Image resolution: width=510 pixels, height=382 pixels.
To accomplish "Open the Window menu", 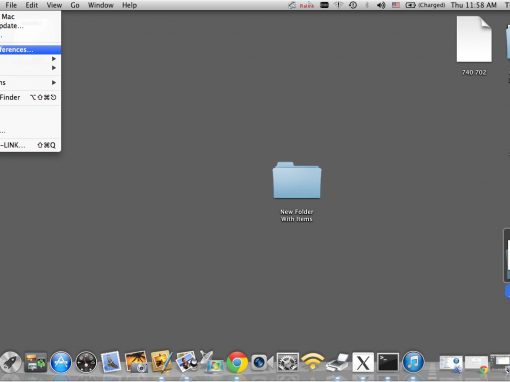I will click(x=101, y=5).
